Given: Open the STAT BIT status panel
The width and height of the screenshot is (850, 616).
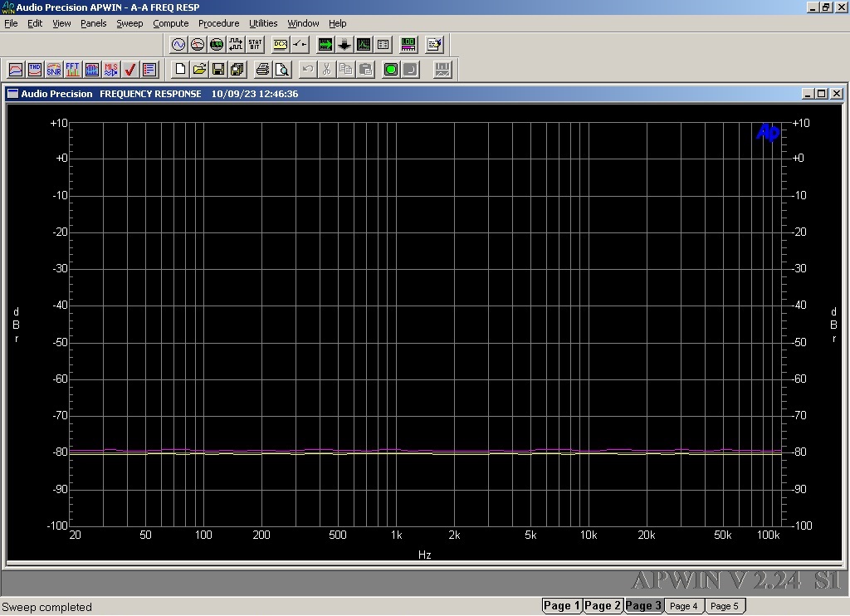Looking at the screenshot, I should point(255,45).
